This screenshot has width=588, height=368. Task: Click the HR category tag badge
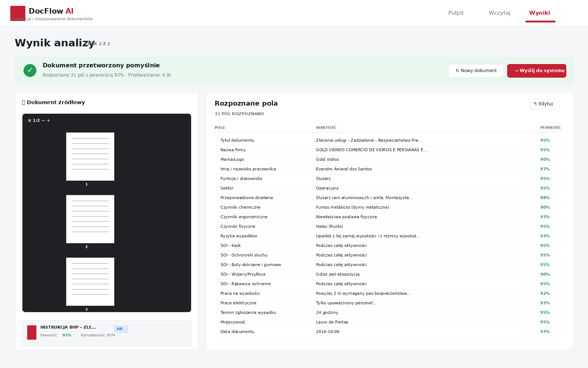(x=121, y=329)
